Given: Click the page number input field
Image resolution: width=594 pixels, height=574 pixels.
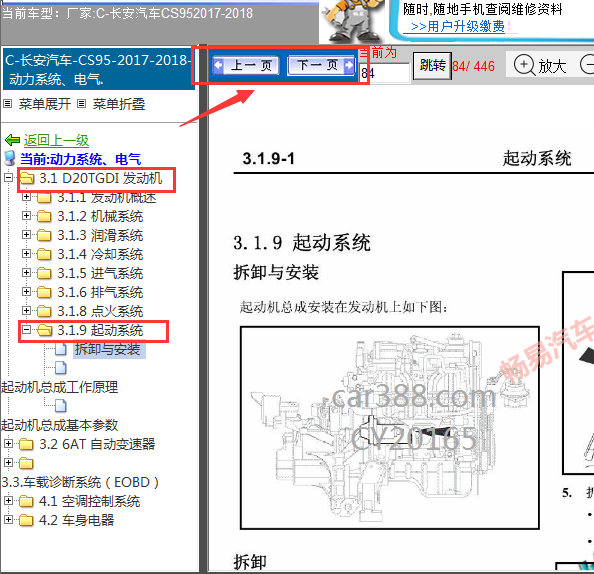Looking at the screenshot, I should click(x=385, y=73).
